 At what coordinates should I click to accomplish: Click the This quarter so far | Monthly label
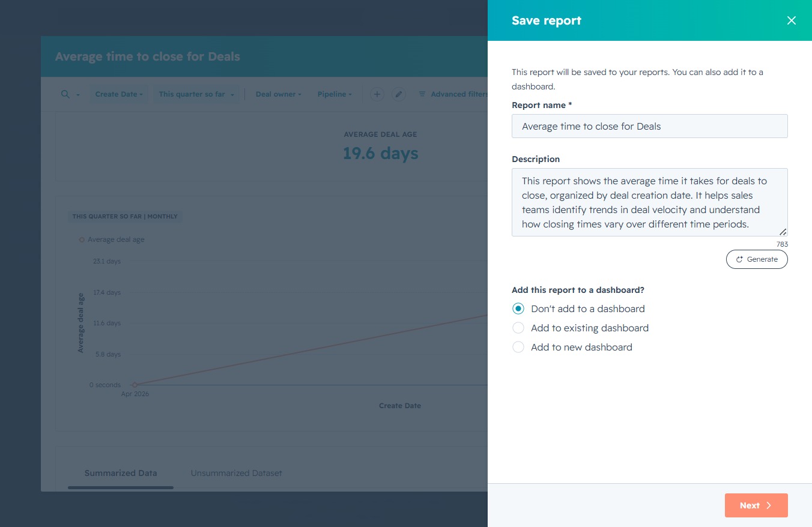(125, 216)
